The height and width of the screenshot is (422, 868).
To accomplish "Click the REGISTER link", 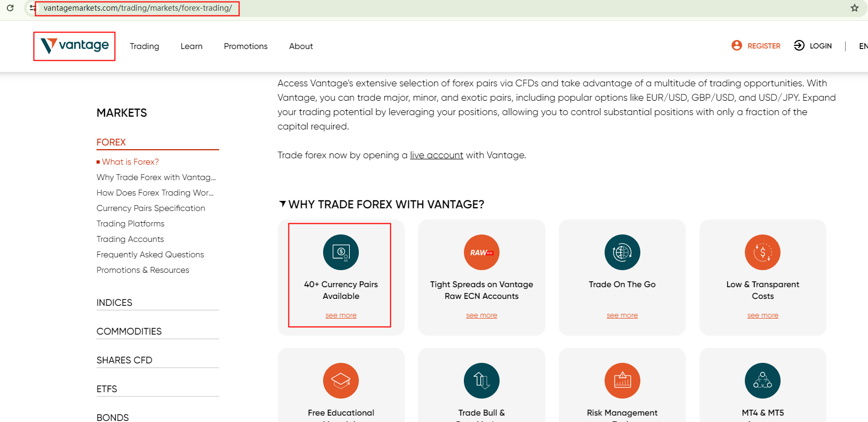I will click(x=764, y=46).
